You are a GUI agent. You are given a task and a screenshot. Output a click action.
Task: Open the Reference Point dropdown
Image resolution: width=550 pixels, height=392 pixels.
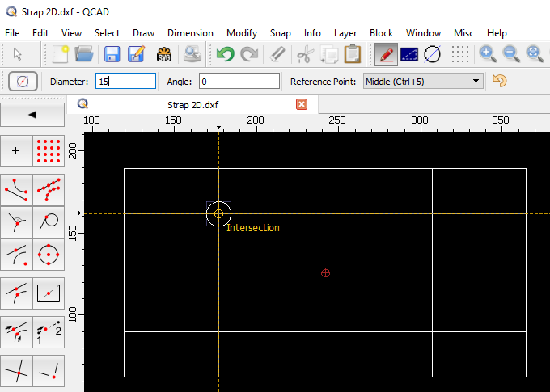coord(422,81)
